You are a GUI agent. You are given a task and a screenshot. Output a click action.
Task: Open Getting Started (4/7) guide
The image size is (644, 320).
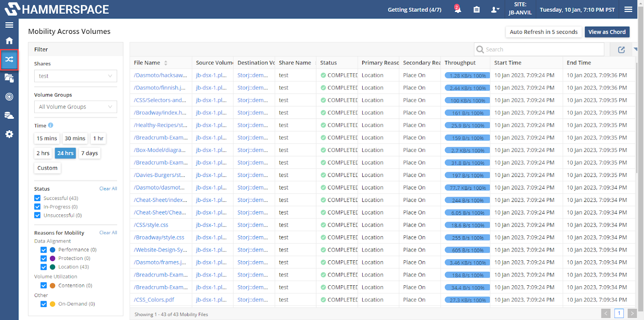pos(415,10)
